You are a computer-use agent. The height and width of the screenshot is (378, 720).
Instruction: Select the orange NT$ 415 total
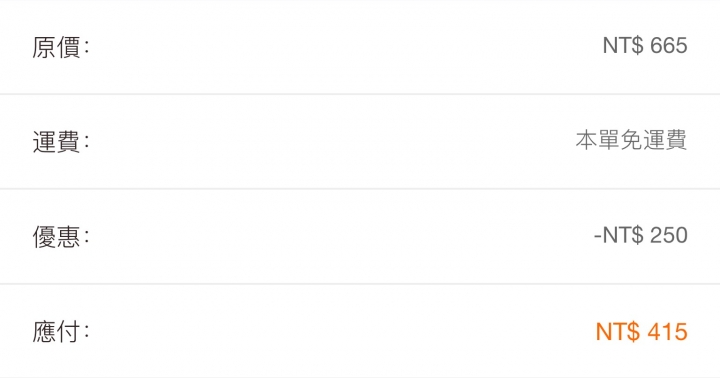(641, 332)
